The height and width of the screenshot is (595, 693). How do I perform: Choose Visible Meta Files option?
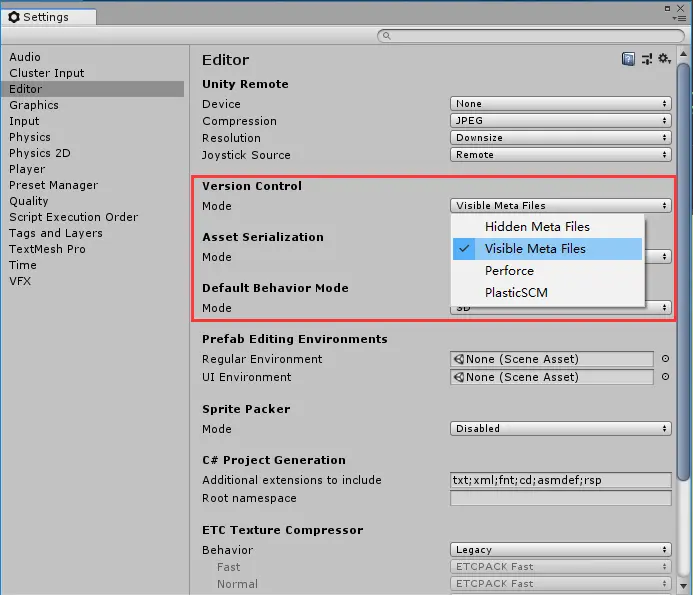coord(547,249)
